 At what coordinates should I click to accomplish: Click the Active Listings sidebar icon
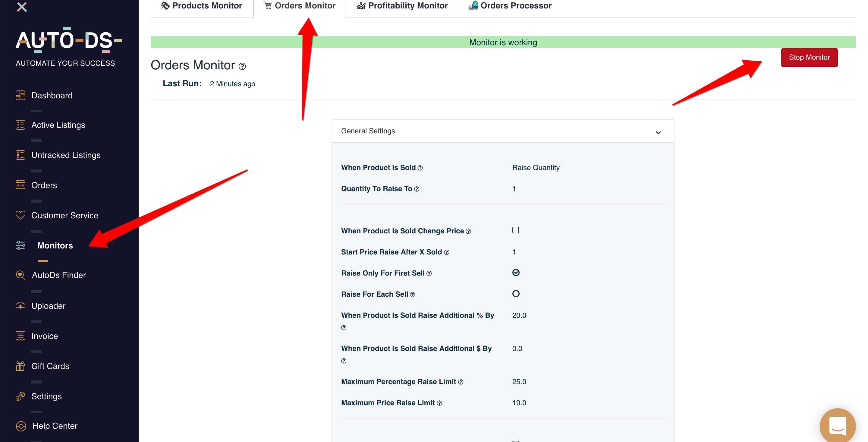pos(20,125)
